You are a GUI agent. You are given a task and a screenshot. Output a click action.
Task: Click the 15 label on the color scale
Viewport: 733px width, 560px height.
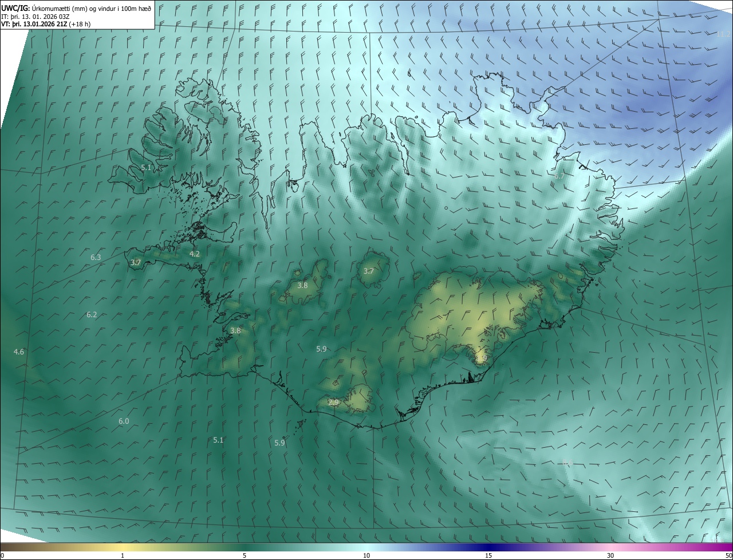(488, 555)
